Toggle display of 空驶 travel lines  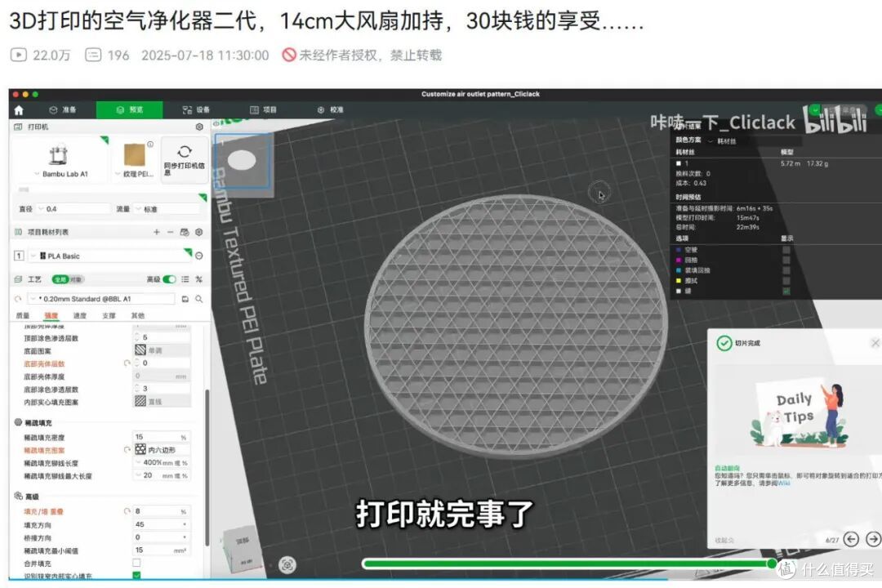click(786, 250)
